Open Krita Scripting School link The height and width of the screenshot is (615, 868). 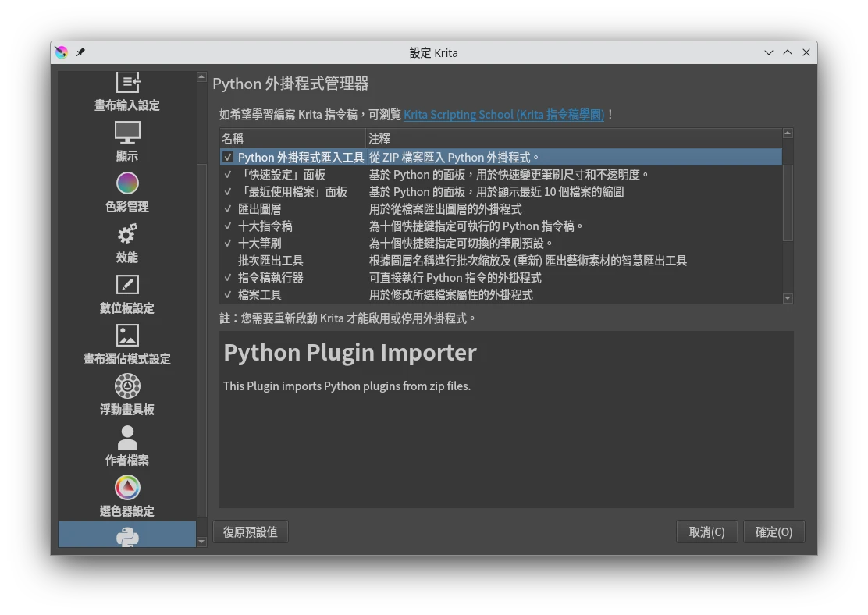[x=503, y=115]
